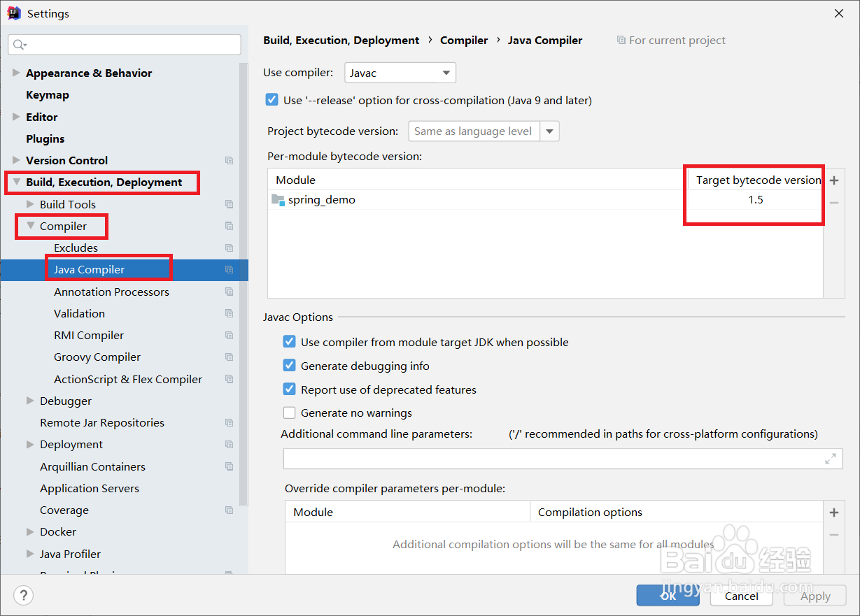Click minus icon beside per-module bytecode table
Image resolution: width=860 pixels, height=616 pixels.
pyautogui.click(x=833, y=203)
